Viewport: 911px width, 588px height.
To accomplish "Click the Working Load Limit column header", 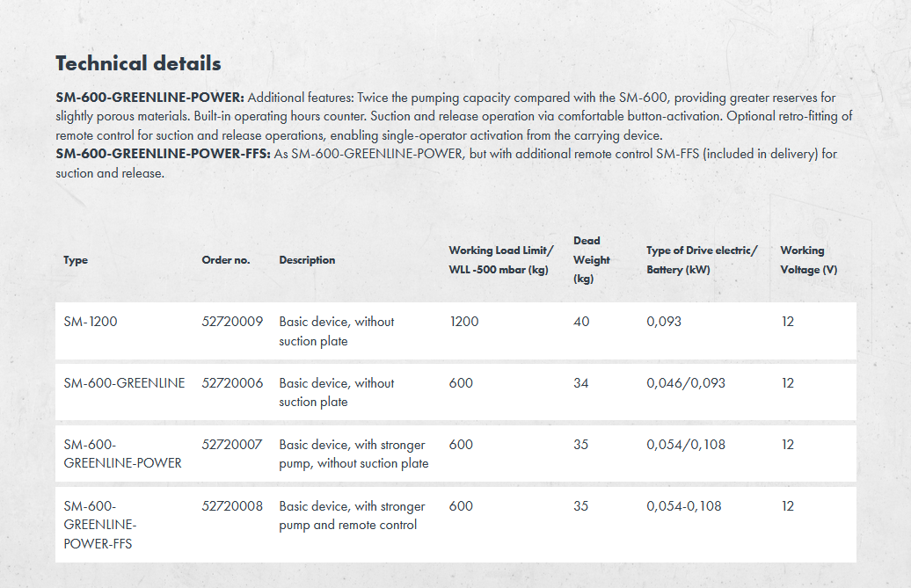I will (501, 260).
